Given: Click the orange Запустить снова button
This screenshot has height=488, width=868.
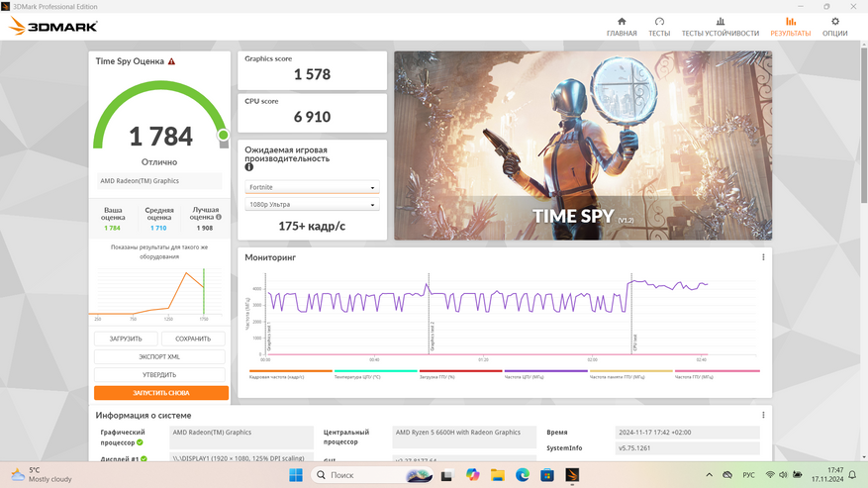Looking at the screenshot, I should click(x=161, y=393).
